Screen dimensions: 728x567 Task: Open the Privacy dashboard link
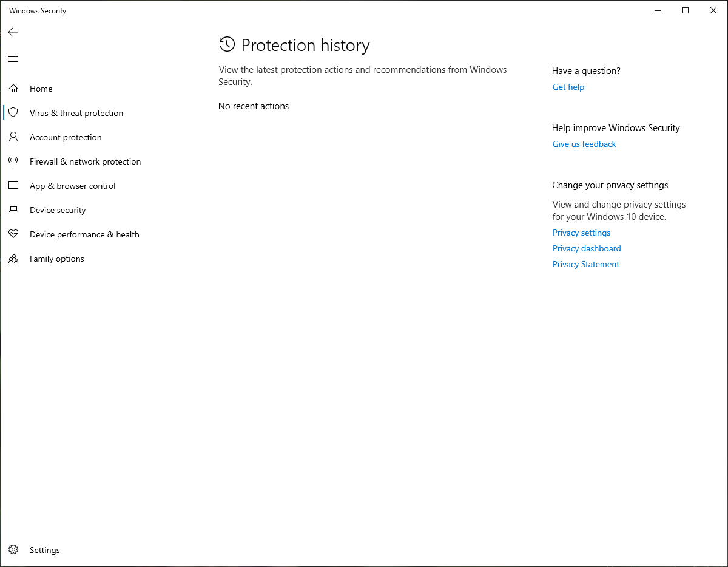587,248
